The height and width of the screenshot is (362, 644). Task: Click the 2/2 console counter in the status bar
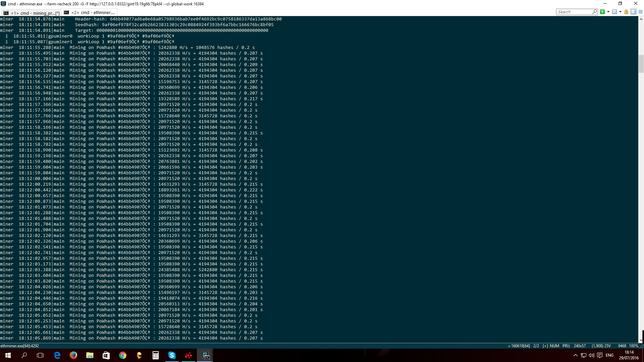(536, 346)
